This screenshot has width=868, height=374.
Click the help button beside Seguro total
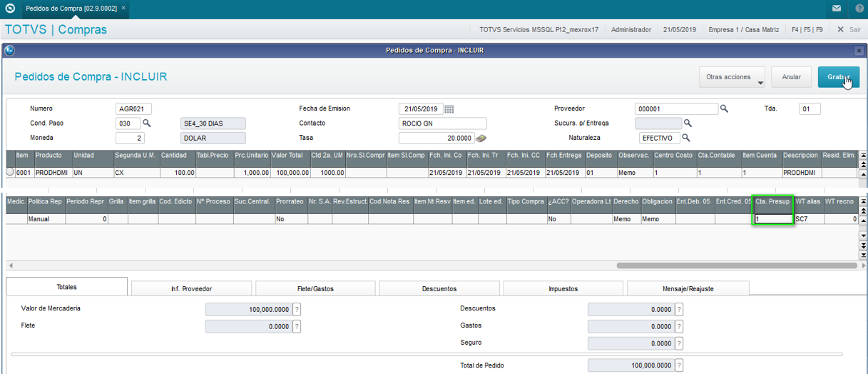click(x=679, y=343)
